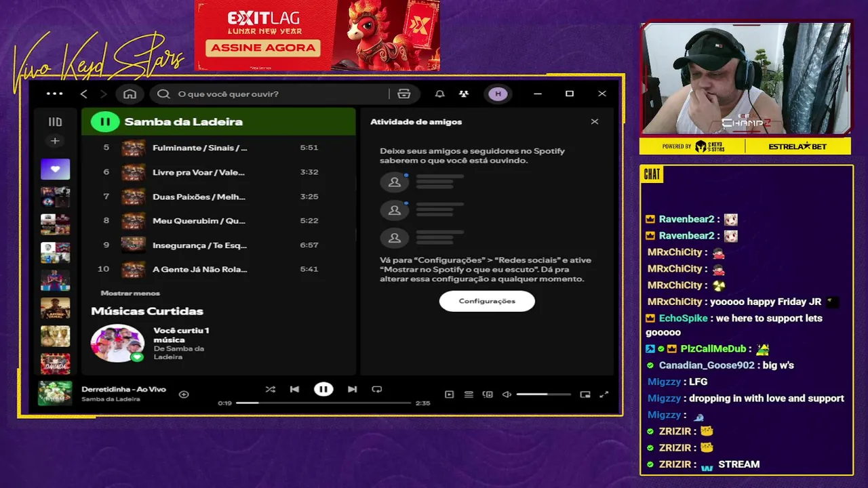The width and height of the screenshot is (868, 488).
Task: Open the Spotify Home page
Action: click(x=130, y=94)
